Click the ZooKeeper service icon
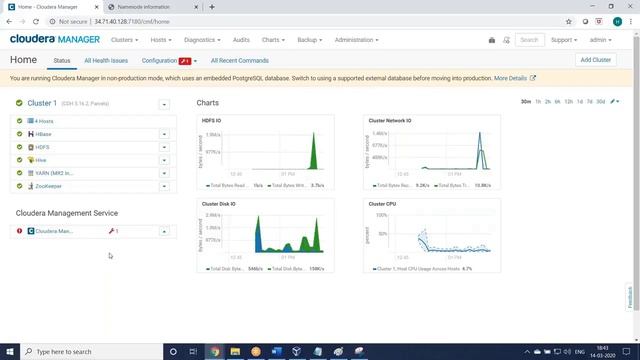Screen dimensions: 640x360 (31, 186)
